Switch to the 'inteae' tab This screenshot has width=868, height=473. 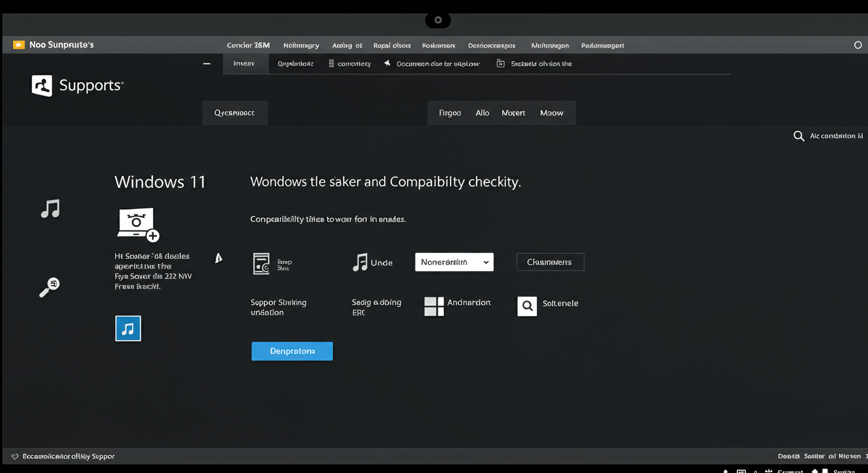click(x=245, y=63)
